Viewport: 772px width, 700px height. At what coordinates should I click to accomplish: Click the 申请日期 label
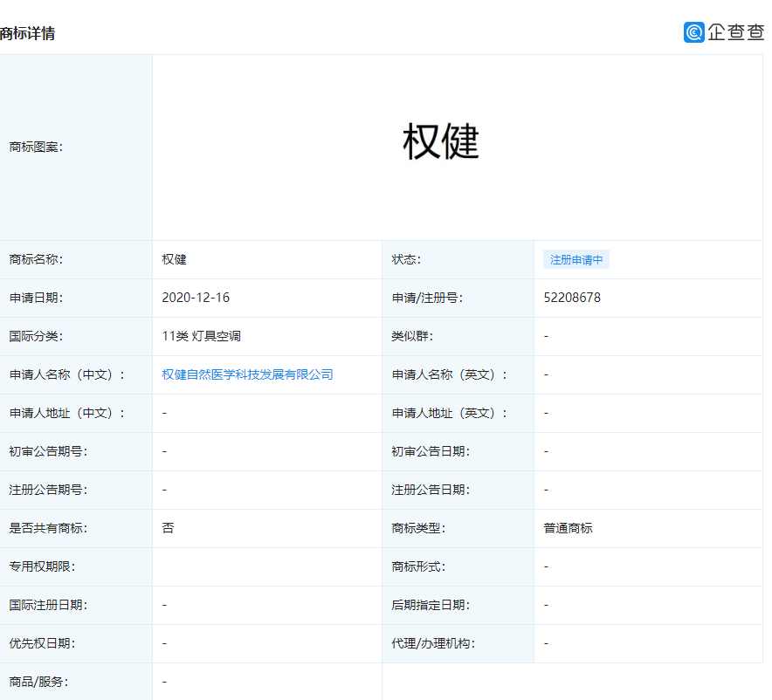(x=36, y=298)
